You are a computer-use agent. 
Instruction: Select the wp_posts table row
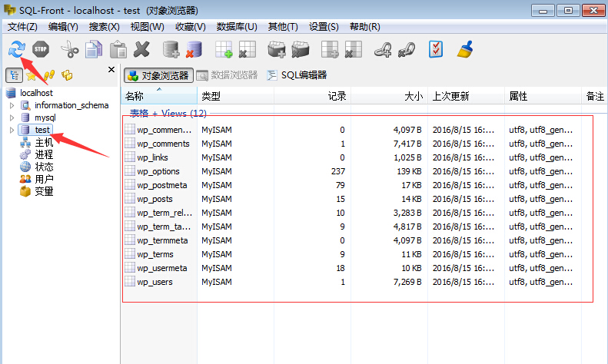(349, 199)
